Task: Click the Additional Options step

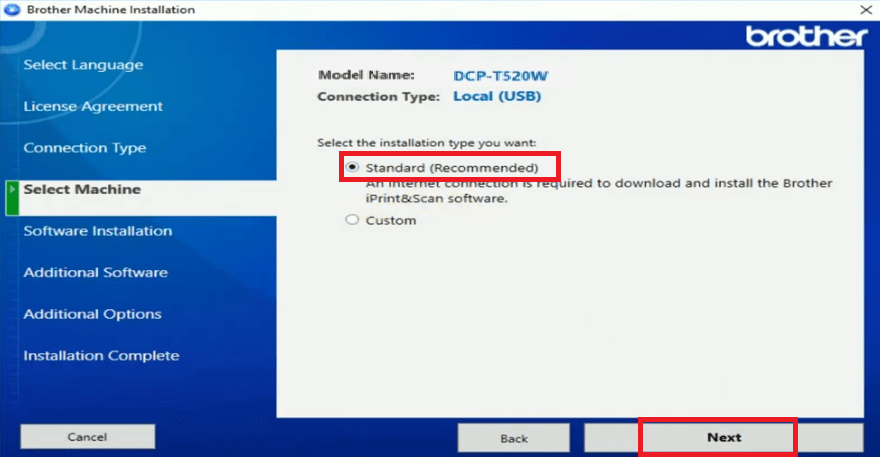Action: click(x=93, y=314)
